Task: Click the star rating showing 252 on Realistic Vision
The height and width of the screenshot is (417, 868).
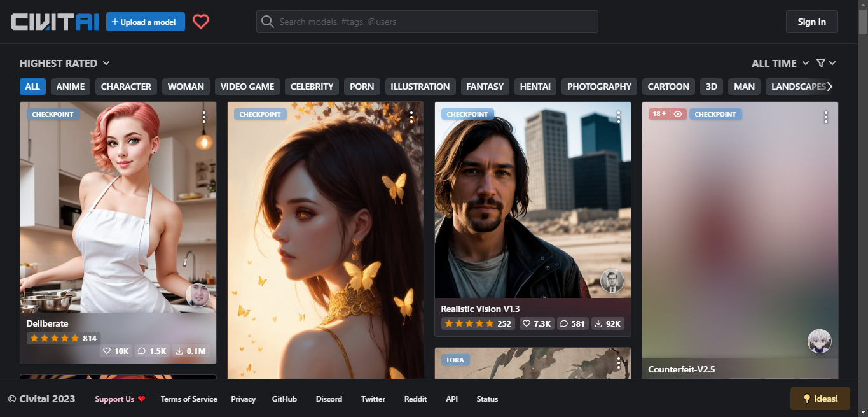Action: (478, 323)
